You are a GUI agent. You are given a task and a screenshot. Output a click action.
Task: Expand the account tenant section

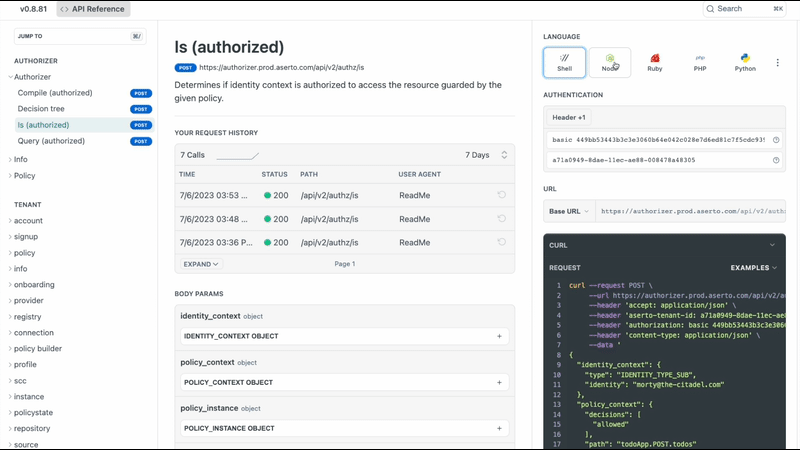click(x=10, y=220)
